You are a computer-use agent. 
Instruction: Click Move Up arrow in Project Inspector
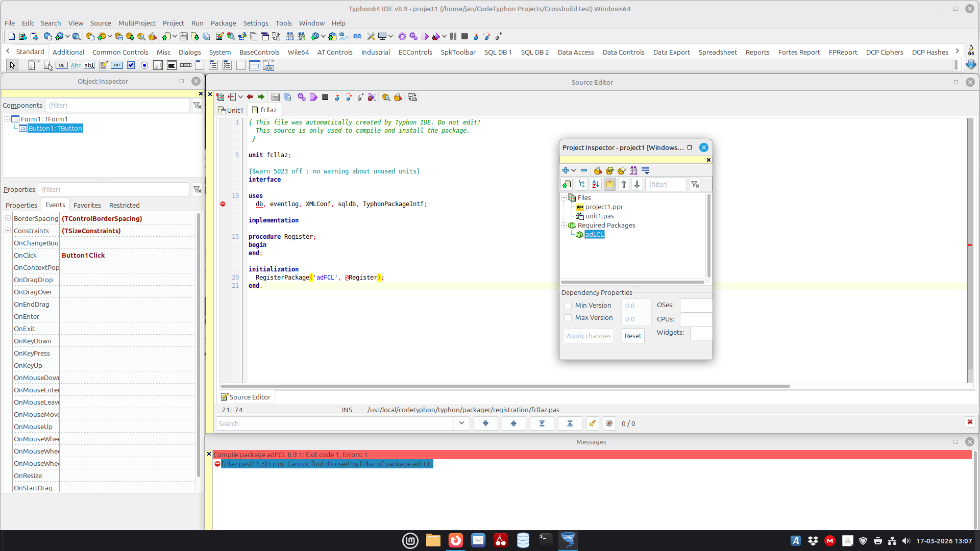[x=624, y=184]
